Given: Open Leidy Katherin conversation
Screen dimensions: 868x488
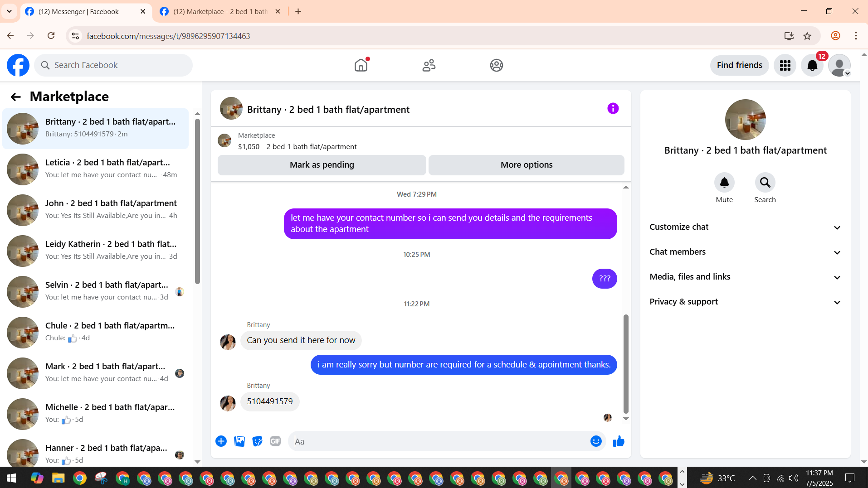Looking at the screenshot, I should pyautogui.click(x=95, y=251).
